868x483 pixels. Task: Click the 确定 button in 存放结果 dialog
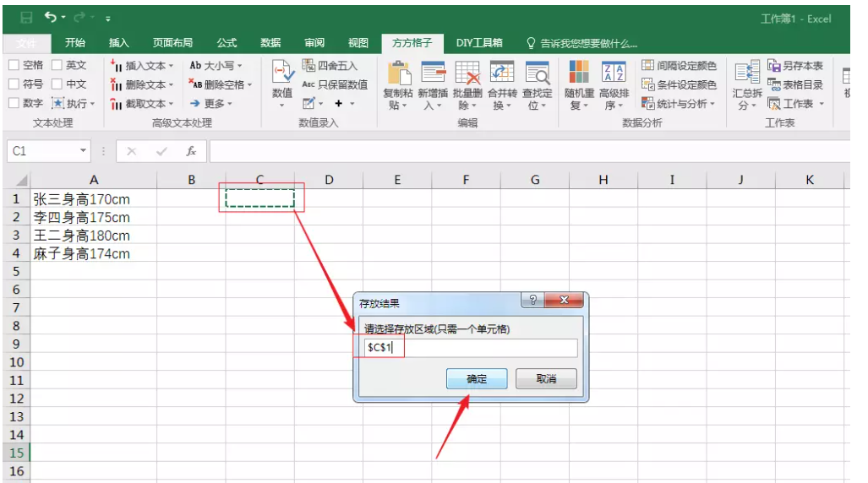(477, 379)
